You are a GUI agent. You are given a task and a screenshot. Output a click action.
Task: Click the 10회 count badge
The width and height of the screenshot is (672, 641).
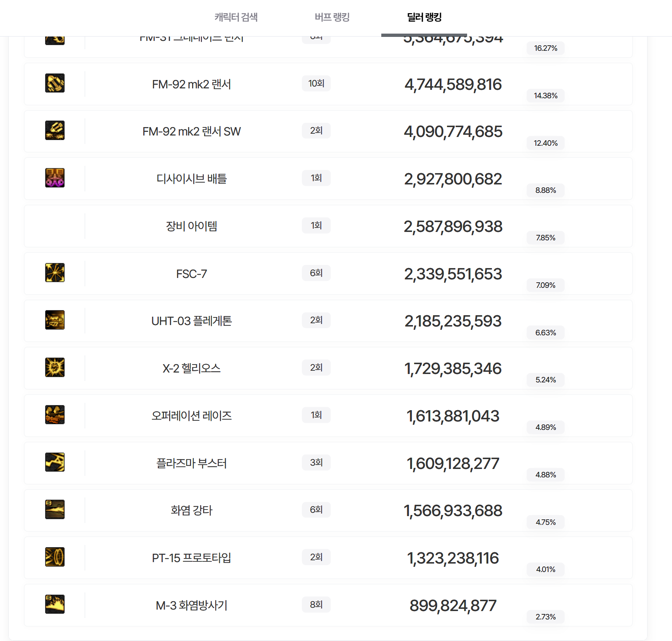(x=316, y=83)
